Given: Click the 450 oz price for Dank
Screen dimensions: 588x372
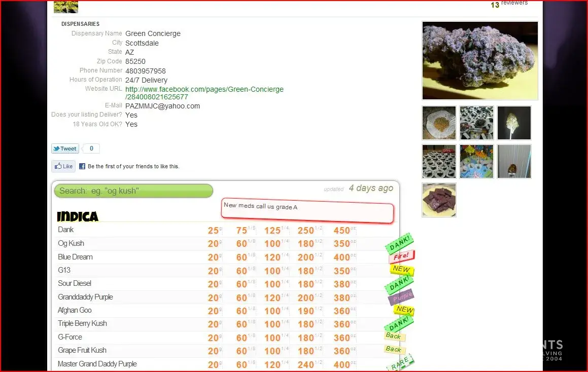Looking at the screenshot, I should pos(344,231).
